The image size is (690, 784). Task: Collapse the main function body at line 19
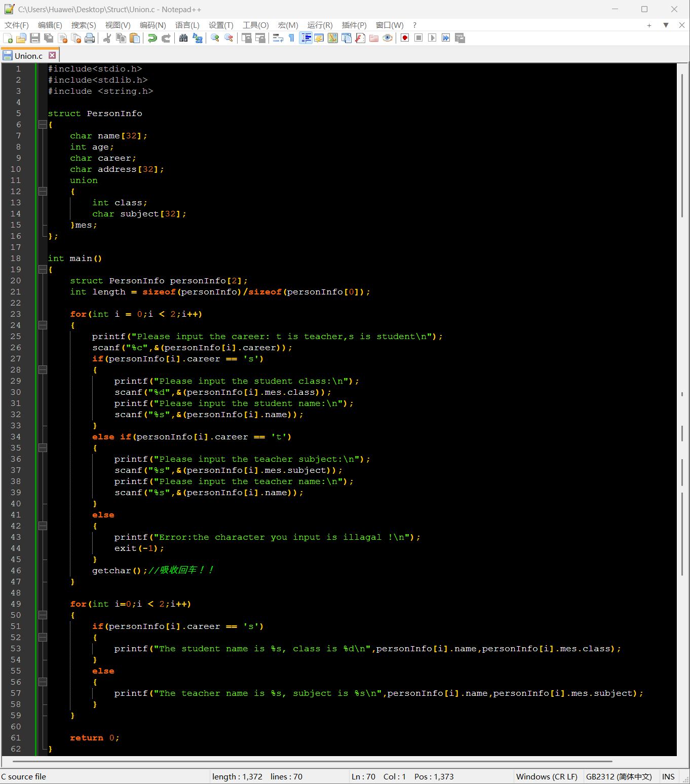(43, 270)
